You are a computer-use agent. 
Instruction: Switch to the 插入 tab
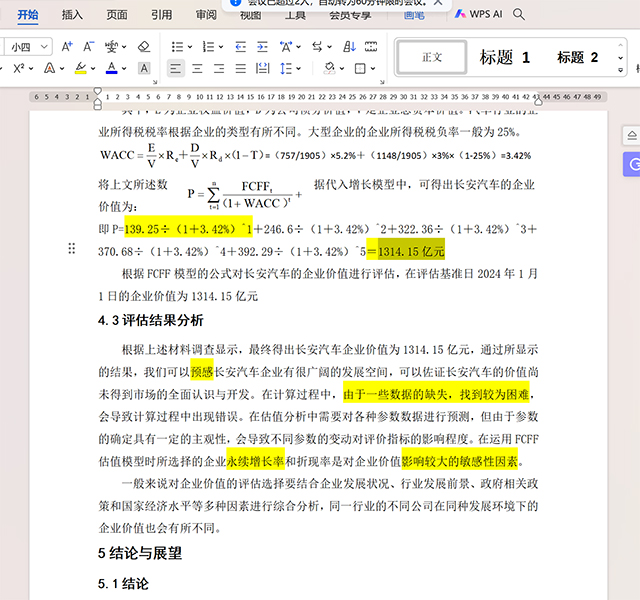(x=72, y=15)
